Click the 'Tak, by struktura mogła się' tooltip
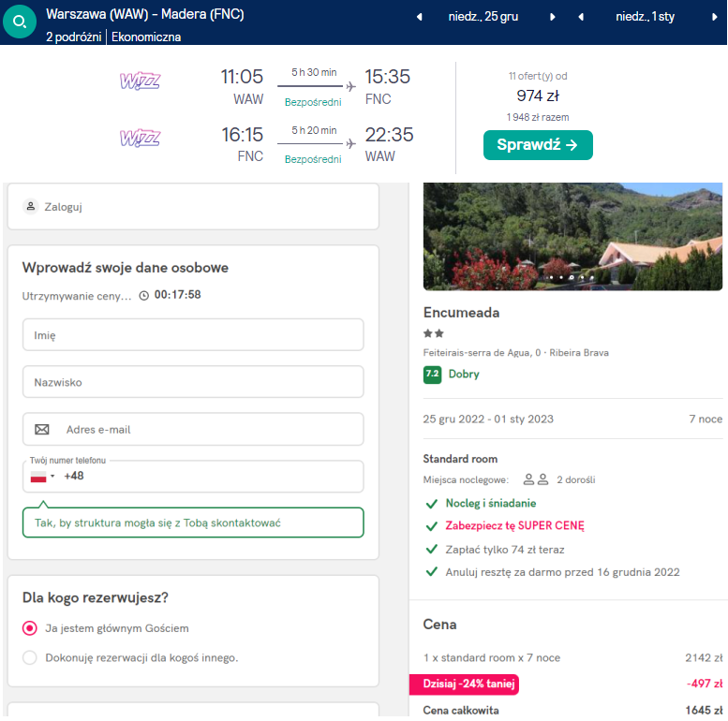The height and width of the screenshot is (721, 728). coord(193,522)
